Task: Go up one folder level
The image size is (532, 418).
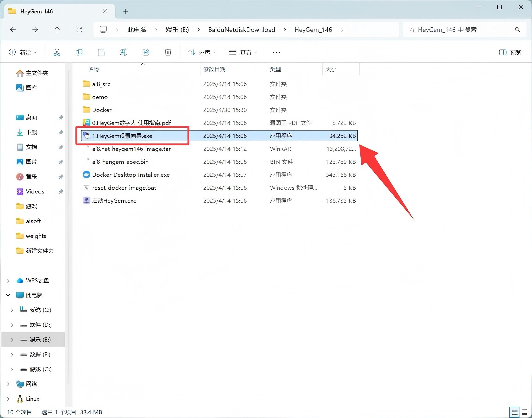Action: click(x=57, y=30)
